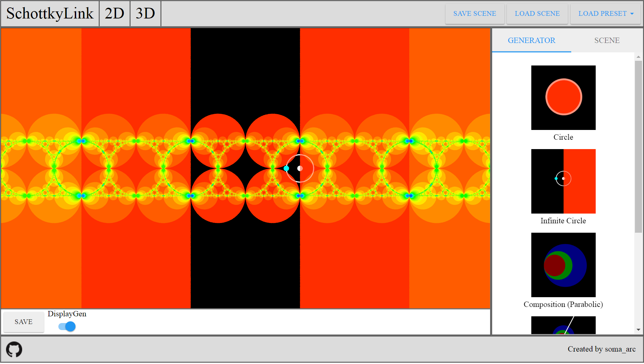The width and height of the screenshot is (644, 364).
Task: Switch to the Generator tab
Action: point(531,40)
